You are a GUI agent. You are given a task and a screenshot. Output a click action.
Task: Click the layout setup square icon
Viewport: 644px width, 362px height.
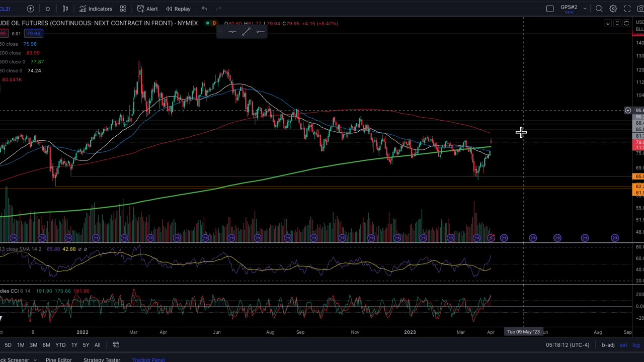point(550,9)
